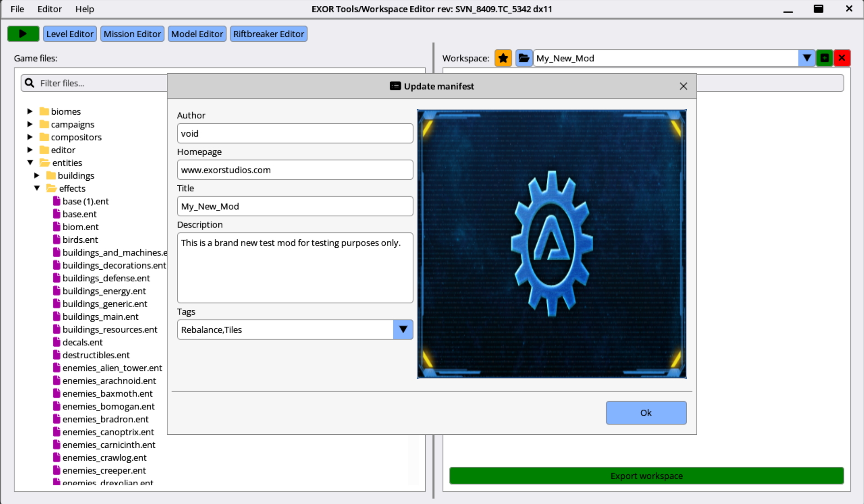
Task: Select enemies_bradron.ent file
Action: 105,419
